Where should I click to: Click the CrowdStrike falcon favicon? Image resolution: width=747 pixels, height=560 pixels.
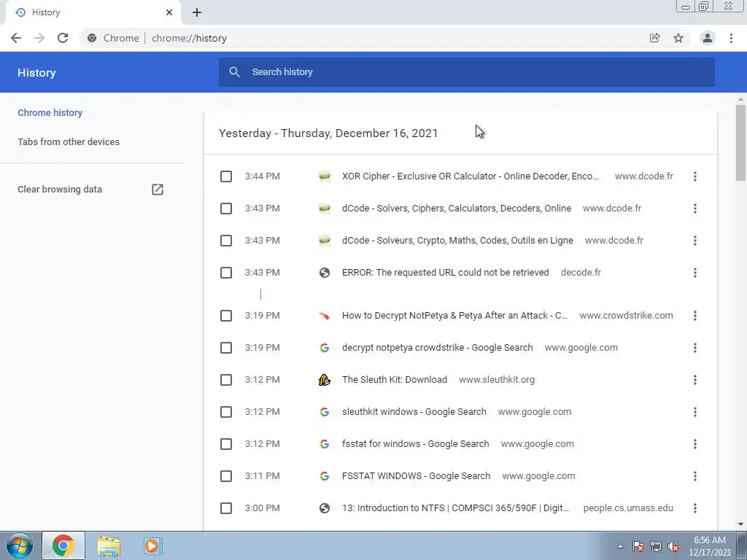coord(325,316)
